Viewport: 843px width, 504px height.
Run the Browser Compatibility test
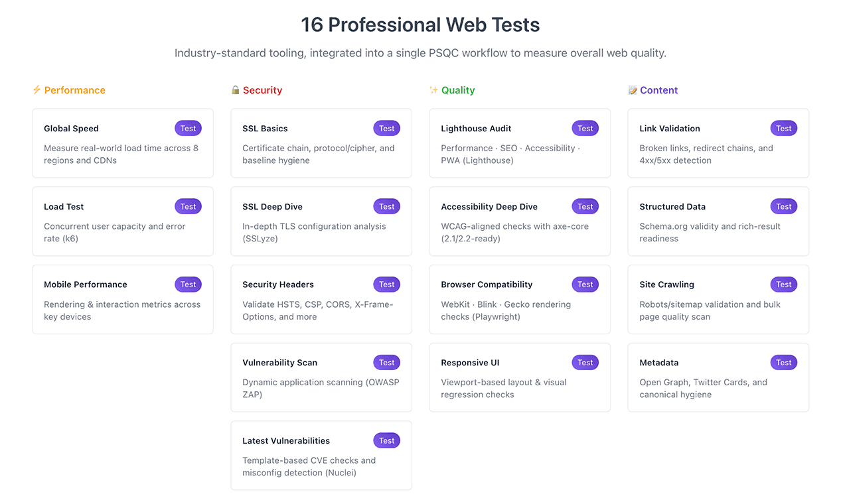585,284
